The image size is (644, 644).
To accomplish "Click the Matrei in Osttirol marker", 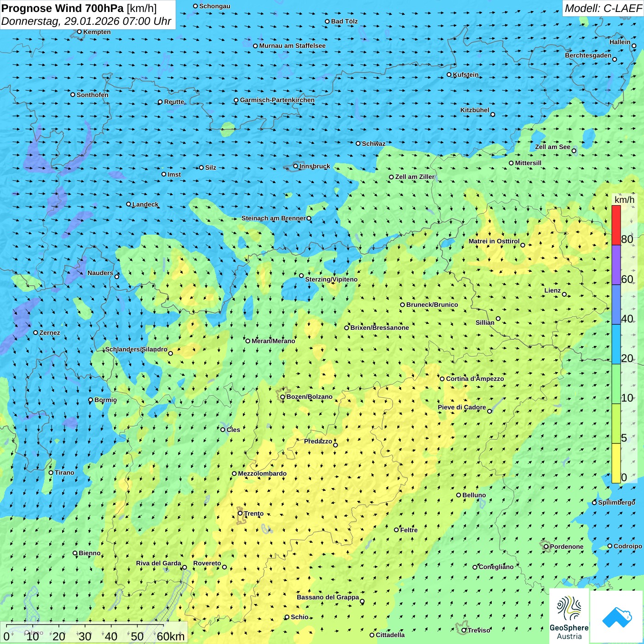I will (523, 245).
